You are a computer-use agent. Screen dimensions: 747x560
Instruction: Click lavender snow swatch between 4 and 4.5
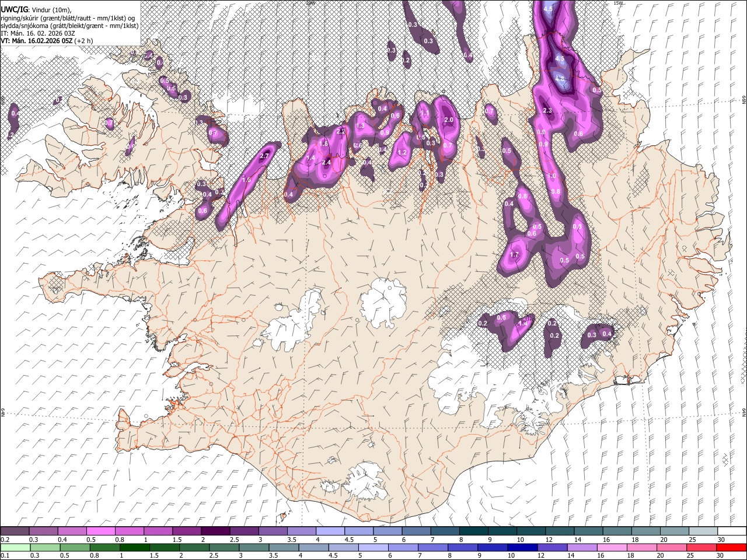click(329, 531)
